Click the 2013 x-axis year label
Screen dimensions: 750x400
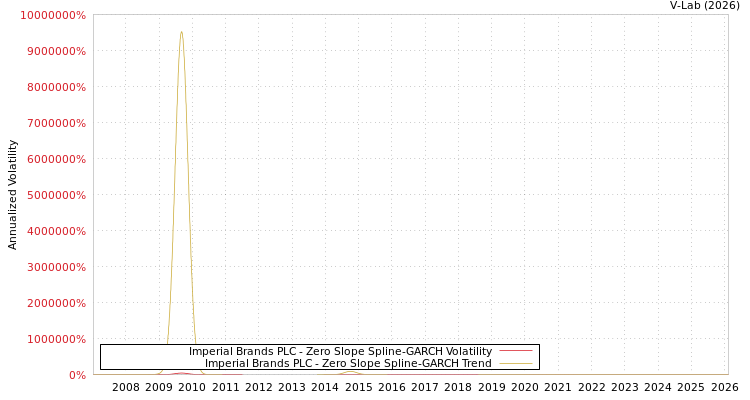point(292,388)
